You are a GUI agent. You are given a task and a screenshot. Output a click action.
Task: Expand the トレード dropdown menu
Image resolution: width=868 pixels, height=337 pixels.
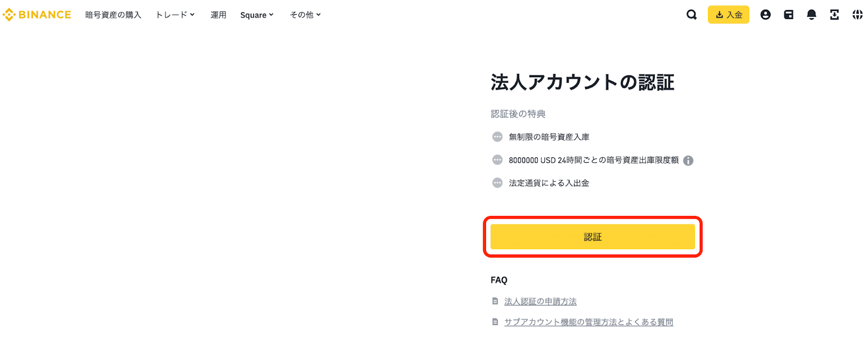tap(175, 15)
